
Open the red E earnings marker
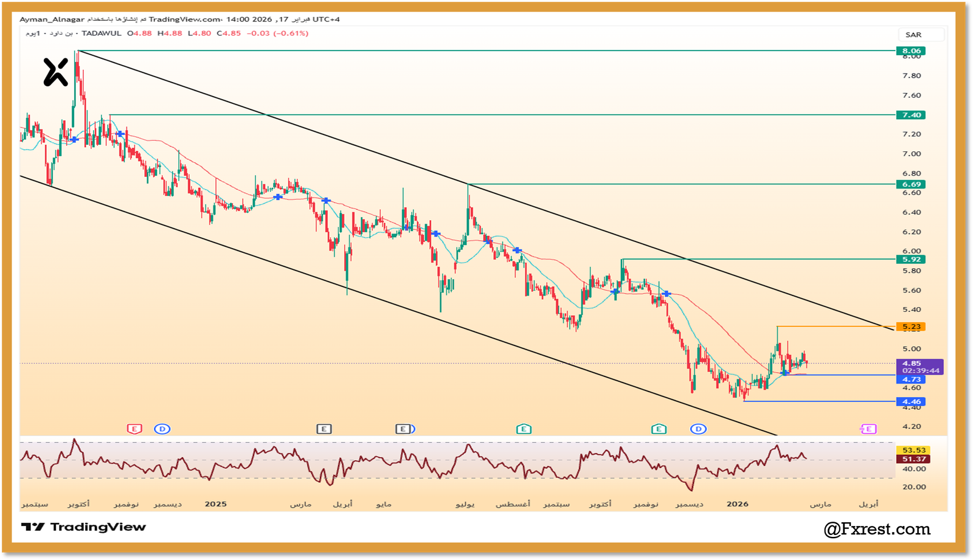(134, 429)
